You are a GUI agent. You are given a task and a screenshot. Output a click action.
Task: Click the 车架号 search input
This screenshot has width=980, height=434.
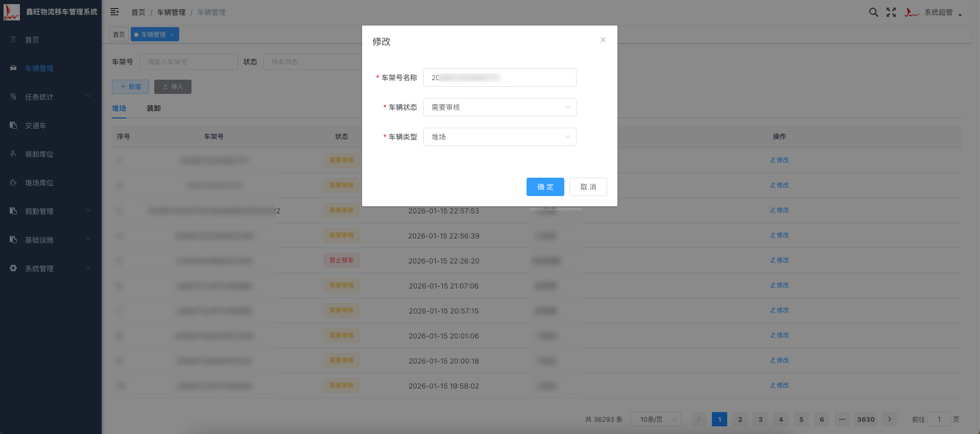tap(188, 62)
